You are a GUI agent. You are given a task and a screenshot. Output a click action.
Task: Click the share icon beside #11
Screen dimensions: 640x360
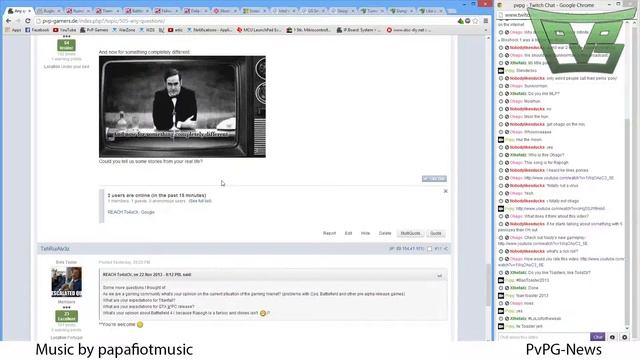446,249
